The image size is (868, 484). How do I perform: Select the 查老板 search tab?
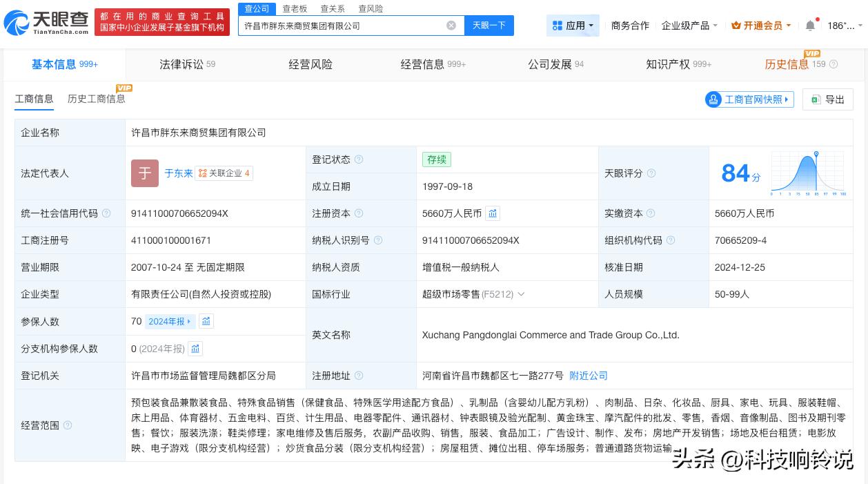[x=295, y=9]
